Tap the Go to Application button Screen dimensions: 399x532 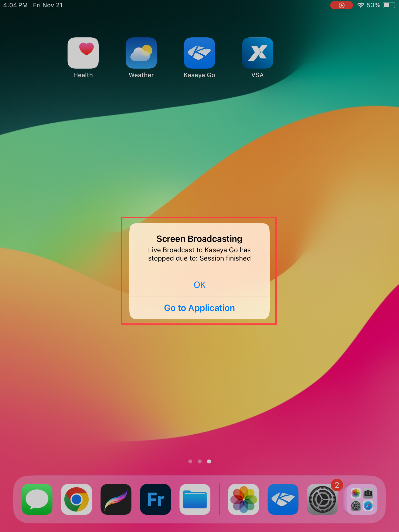coord(199,308)
